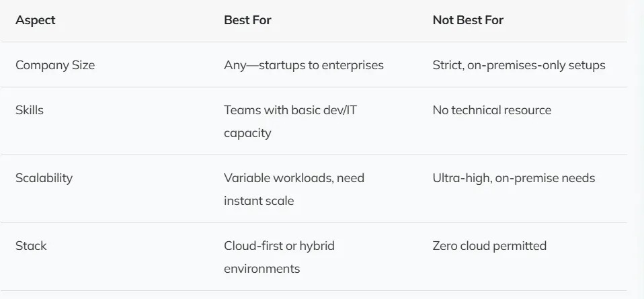The image size is (644, 299).
Task: Select the Stack row label
Action: 30,246
